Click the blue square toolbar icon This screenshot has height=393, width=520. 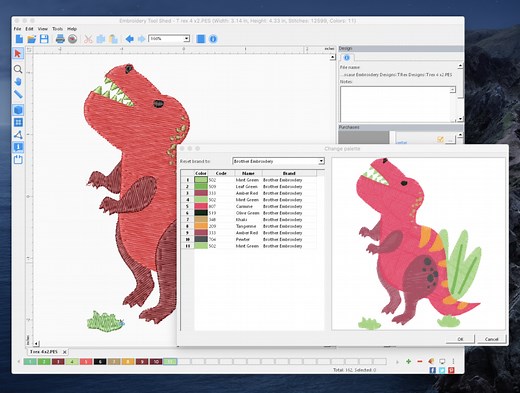(201, 39)
